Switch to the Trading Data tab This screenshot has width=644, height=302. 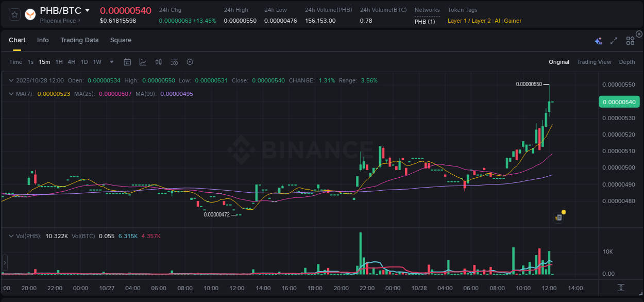79,40
